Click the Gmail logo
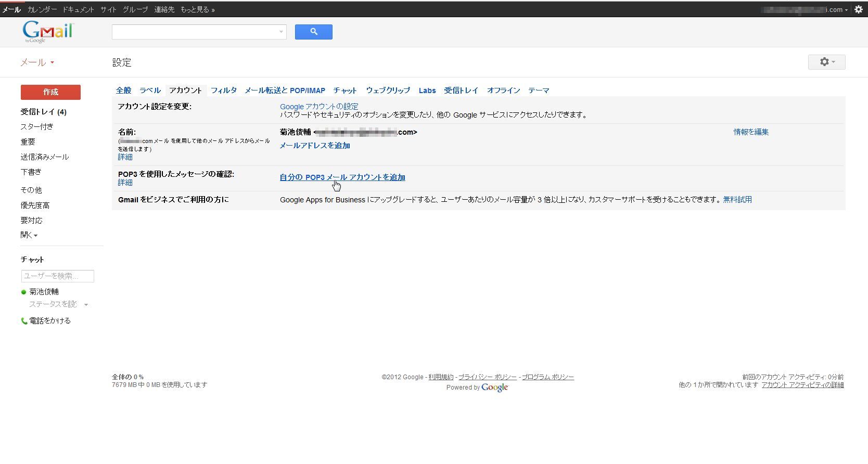868x464 pixels. click(x=48, y=32)
